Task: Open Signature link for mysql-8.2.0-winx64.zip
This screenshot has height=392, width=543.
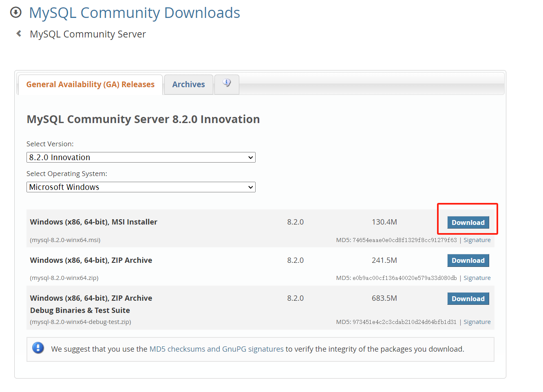Action: 477,278
